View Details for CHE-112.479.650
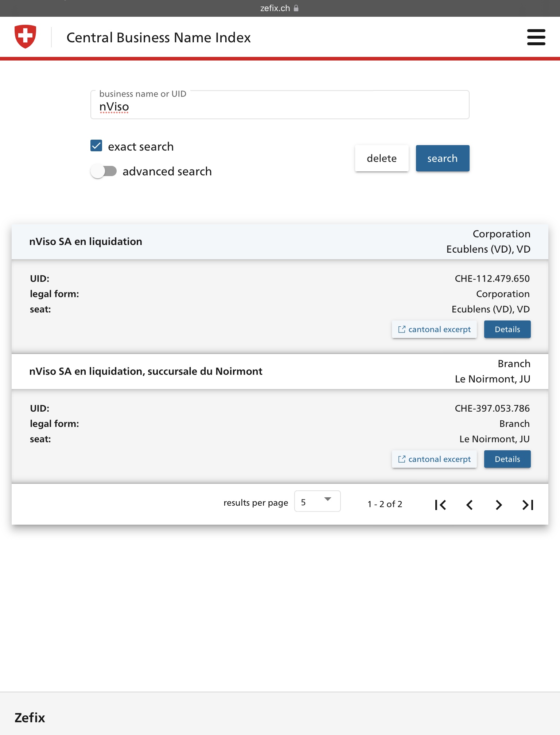560x735 pixels. pos(507,329)
